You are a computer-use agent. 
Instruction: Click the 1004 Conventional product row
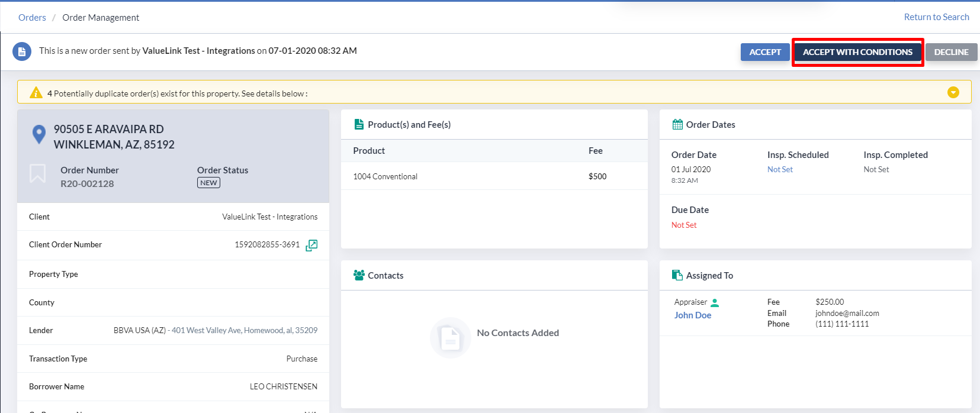tap(494, 176)
